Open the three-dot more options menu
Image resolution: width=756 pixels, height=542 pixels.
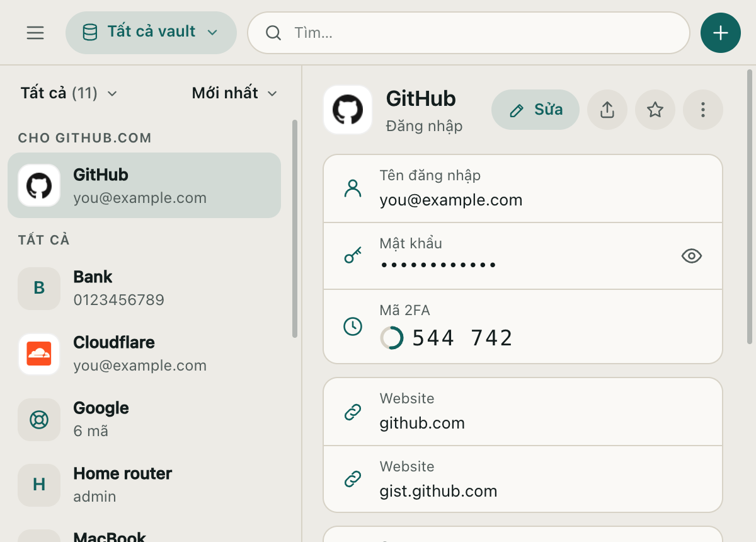pyautogui.click(x=703, y=110)
